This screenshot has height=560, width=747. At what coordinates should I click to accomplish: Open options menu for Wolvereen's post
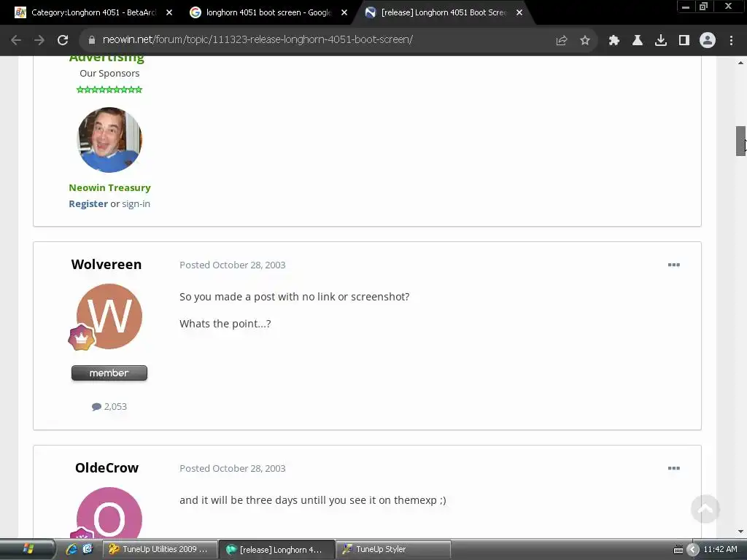coord(673,265)
